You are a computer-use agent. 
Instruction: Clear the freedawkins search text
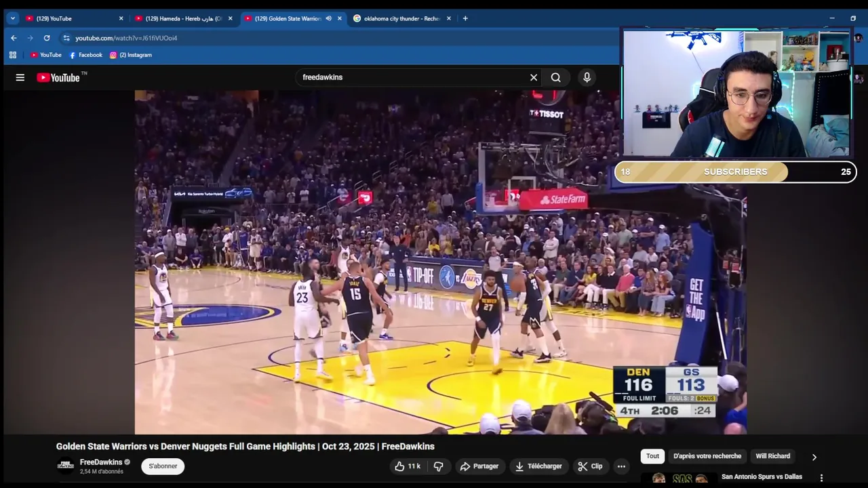pyautogui.click(x=534, y=77)
